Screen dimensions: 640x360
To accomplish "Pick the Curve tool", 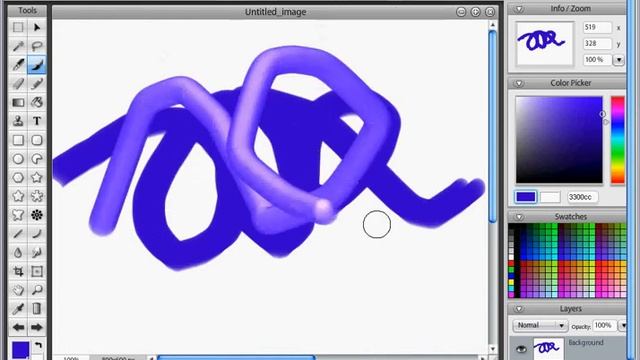I will 37,233.
